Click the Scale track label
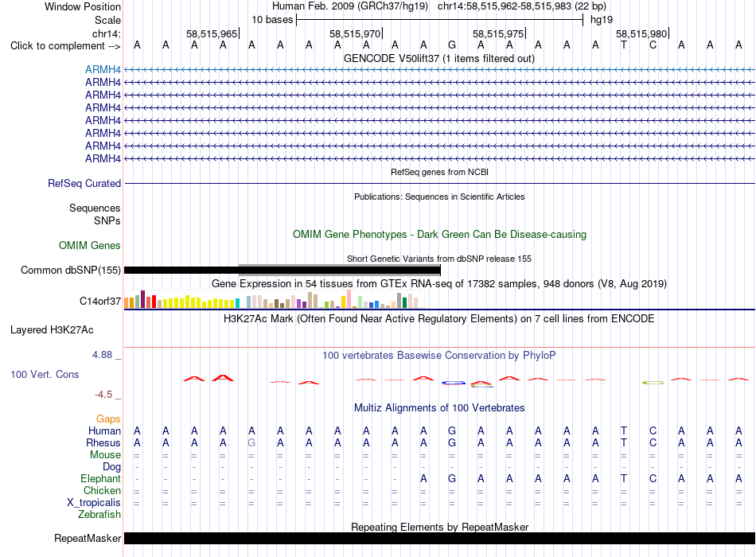The height and width of the screenshot is (557, 756). coord(107,20)
